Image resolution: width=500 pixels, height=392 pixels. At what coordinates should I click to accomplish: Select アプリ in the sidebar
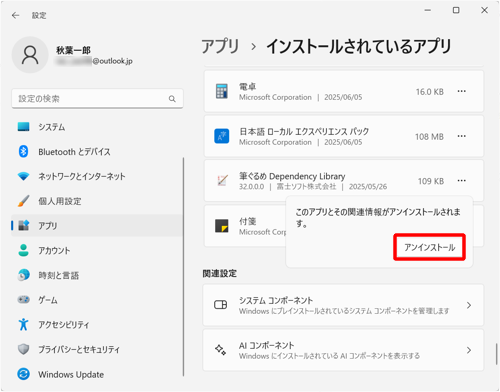coord(97,226)
